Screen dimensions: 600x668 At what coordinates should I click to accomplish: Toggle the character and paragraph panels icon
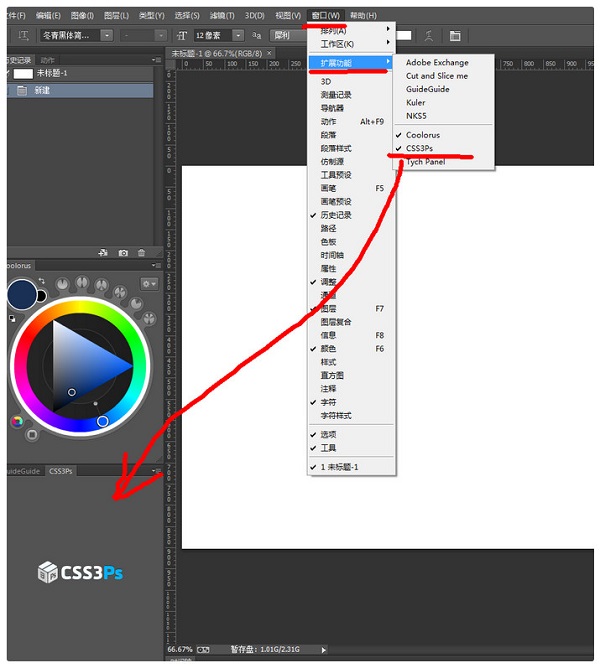[455, 36]
